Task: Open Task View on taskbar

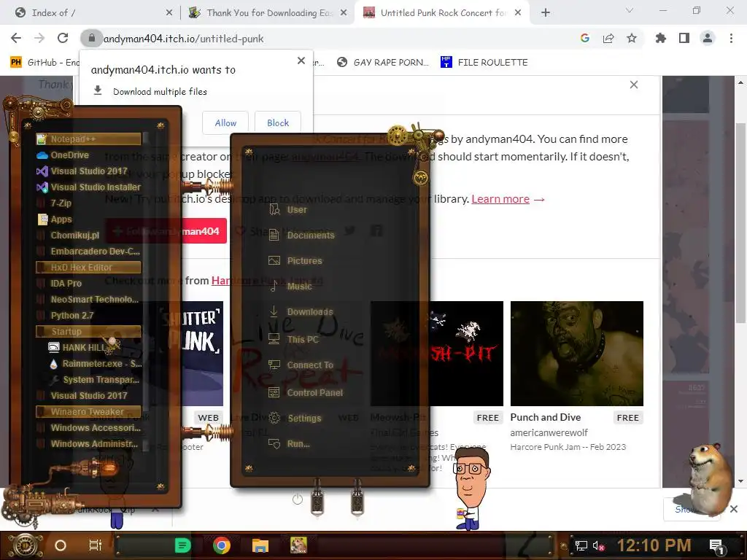Action: [x=96, y=545]
